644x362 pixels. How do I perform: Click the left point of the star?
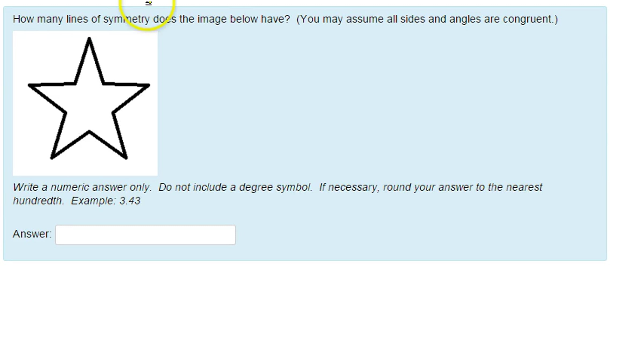[30, 85]
